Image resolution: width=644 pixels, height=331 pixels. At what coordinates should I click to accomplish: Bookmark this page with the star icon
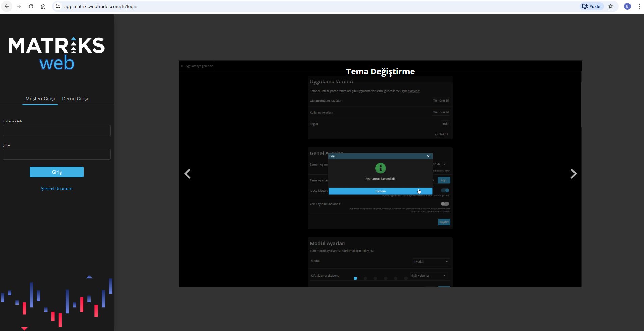tap(611, 6)
